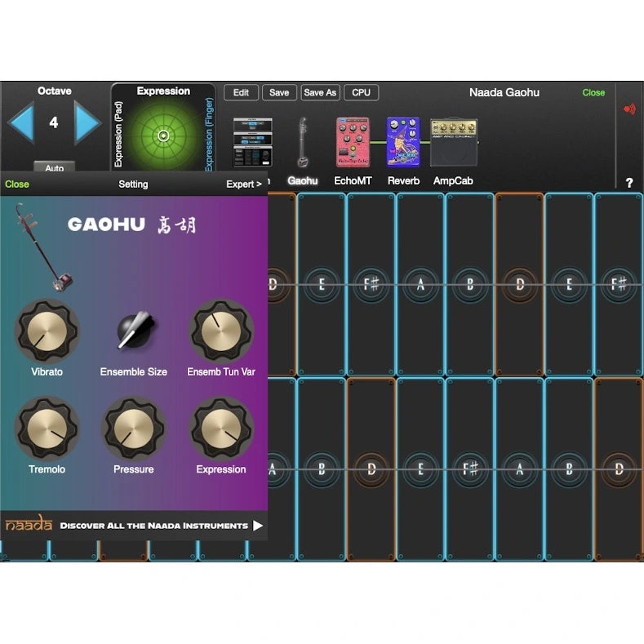Click the play arrow beside Naada Instruments
The width and height of the screenshot is (644, 644).
(258, 526)
